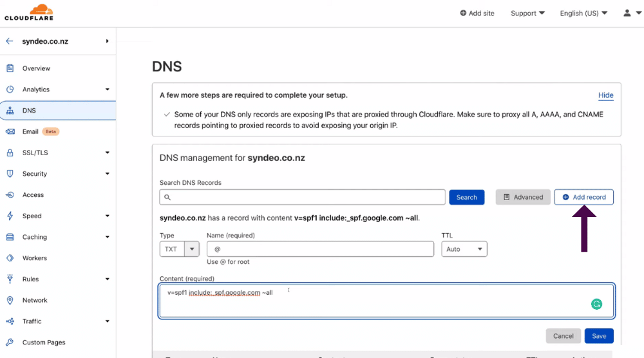Go to the Access section

(x=33, y=194)
